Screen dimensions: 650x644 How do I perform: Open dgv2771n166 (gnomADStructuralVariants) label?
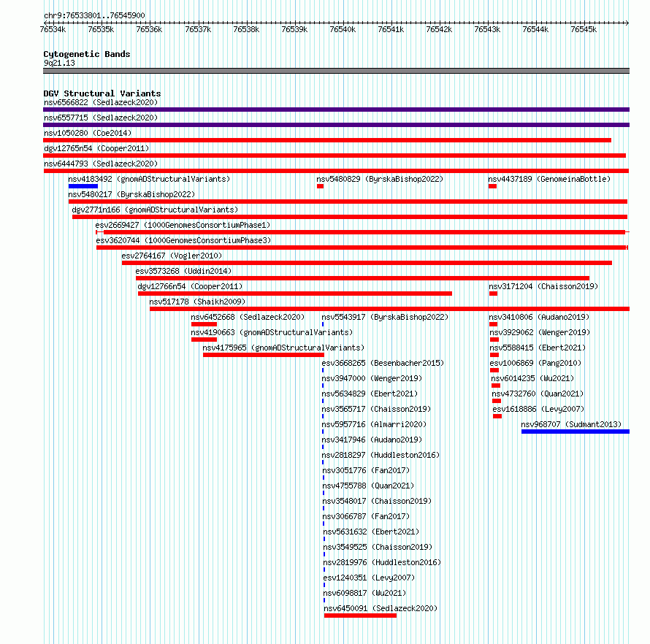coord(155,210)
